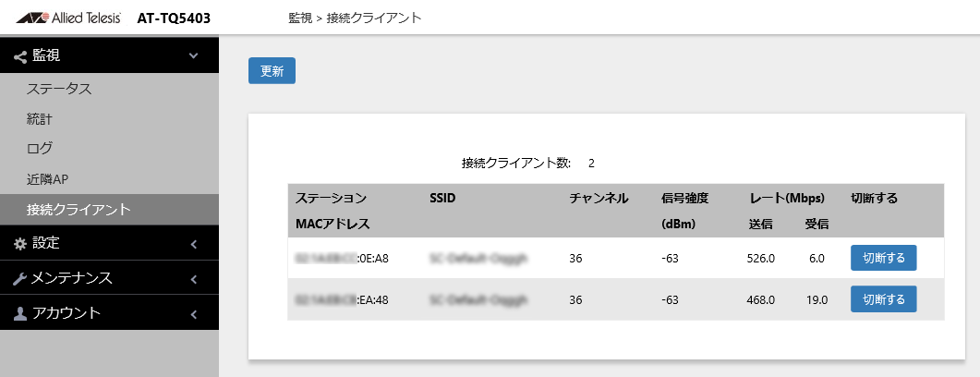980x377 pixels.
Task: Collapse the 監視 menu chevron
Action: [193, 56]
